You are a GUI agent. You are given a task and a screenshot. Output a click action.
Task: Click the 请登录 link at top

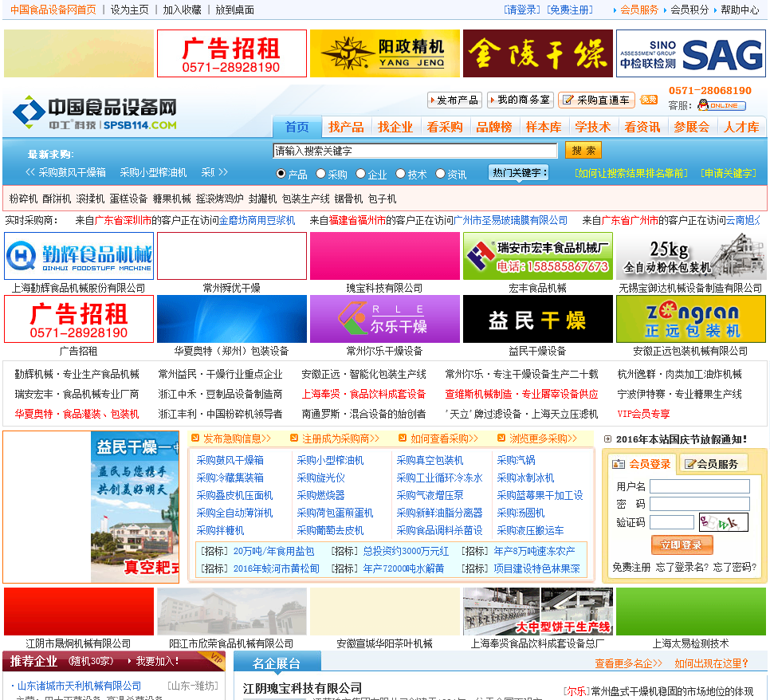coord(521,10)
